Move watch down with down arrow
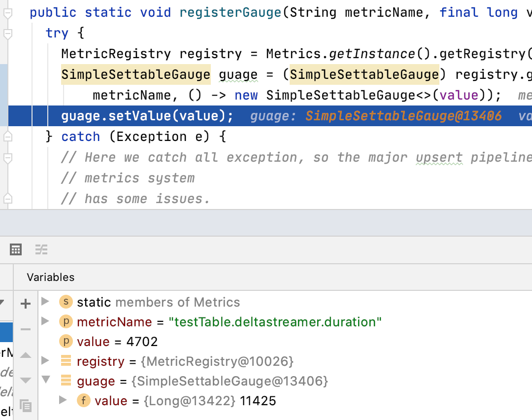 (26, 380)
